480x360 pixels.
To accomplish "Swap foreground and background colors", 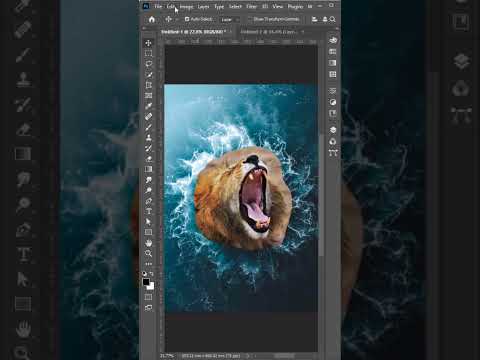I will click(x=152, y=273).
